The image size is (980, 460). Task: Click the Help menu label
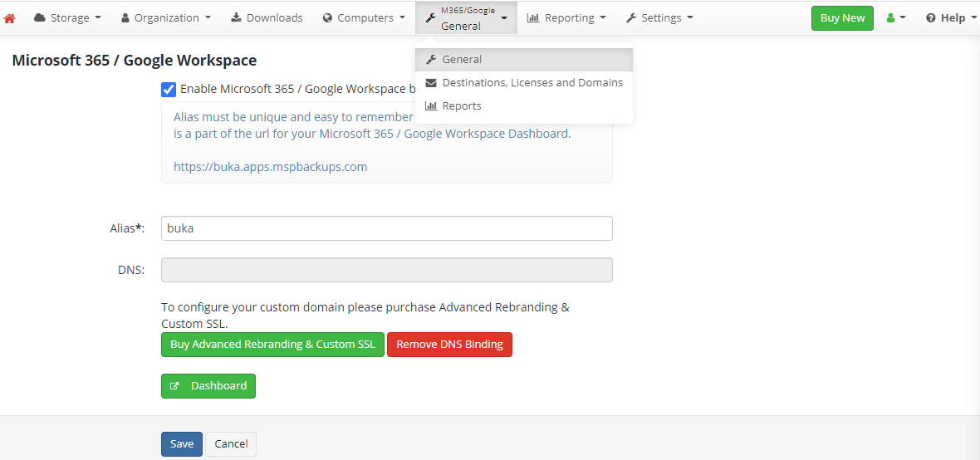tap(953, 17)
